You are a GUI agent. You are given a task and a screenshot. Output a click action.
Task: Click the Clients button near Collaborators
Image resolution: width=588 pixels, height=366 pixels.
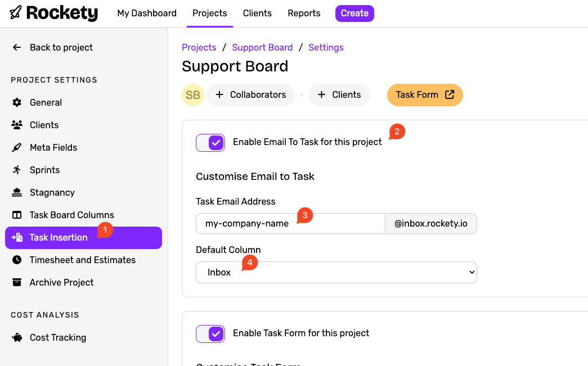click(x=339, y=95)
